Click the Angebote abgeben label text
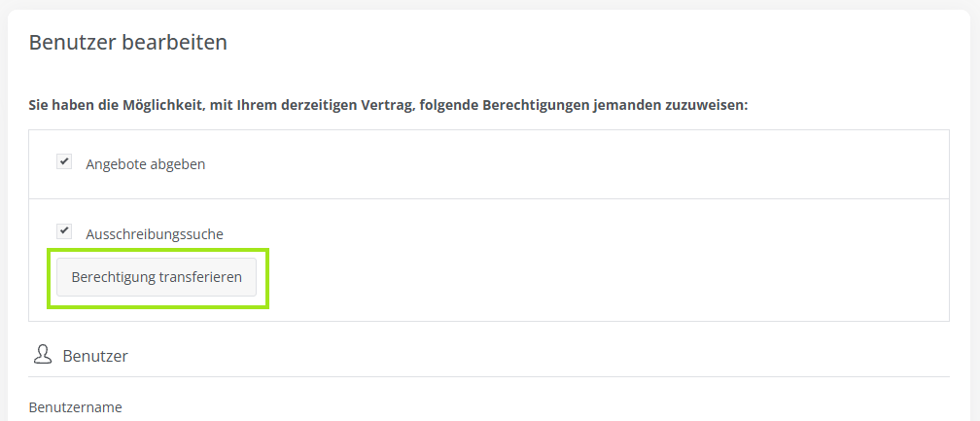This screenshot has width=980, height=421. pos(145,164)
